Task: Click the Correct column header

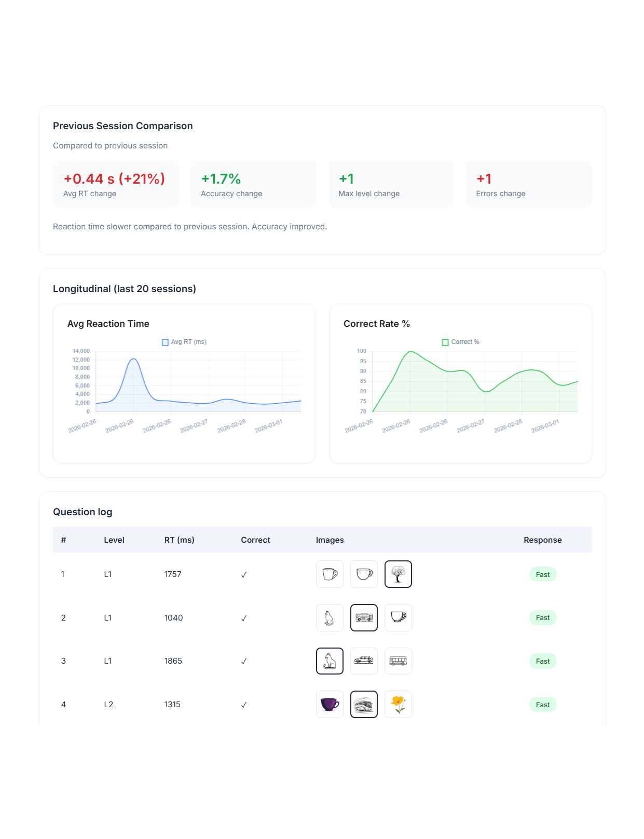Action: tap(255, 540)
